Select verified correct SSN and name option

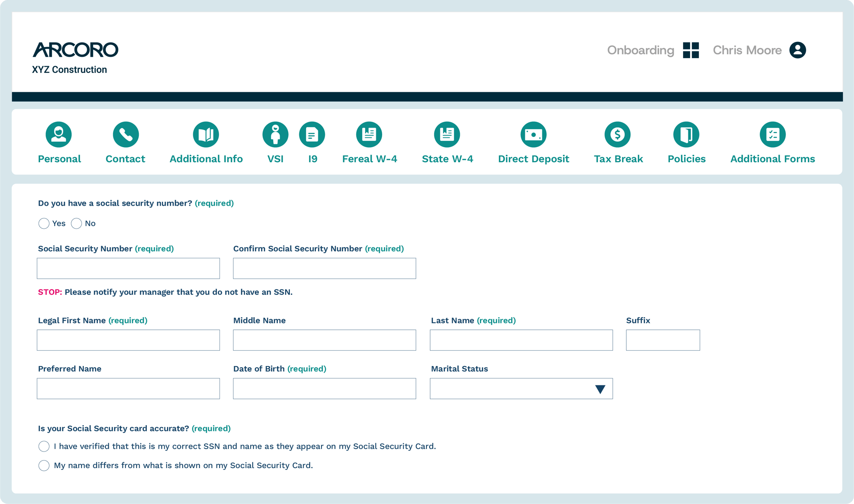pos(44,446)
